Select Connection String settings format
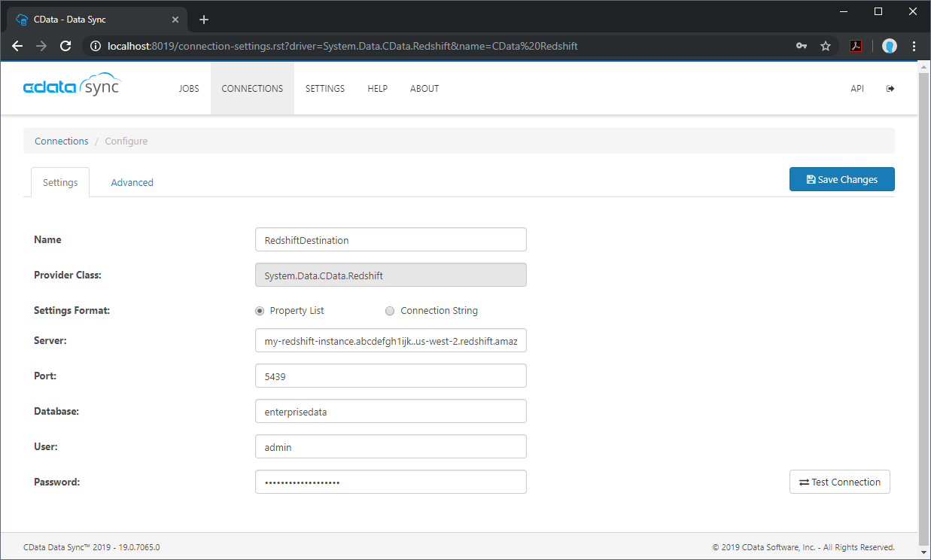 390,311
